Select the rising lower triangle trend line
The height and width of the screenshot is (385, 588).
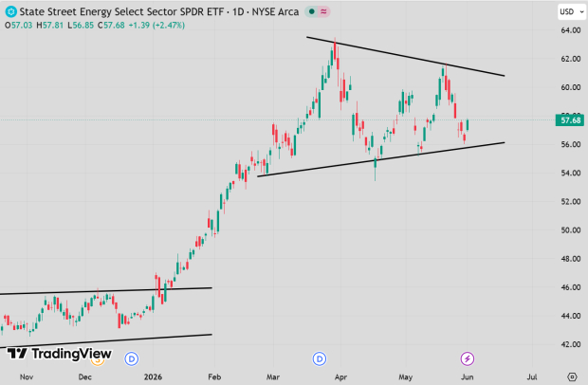tap(381, 159)
